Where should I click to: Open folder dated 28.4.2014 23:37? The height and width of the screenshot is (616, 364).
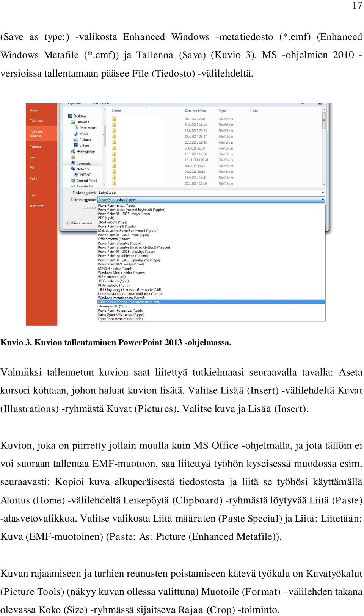(173, 136)
